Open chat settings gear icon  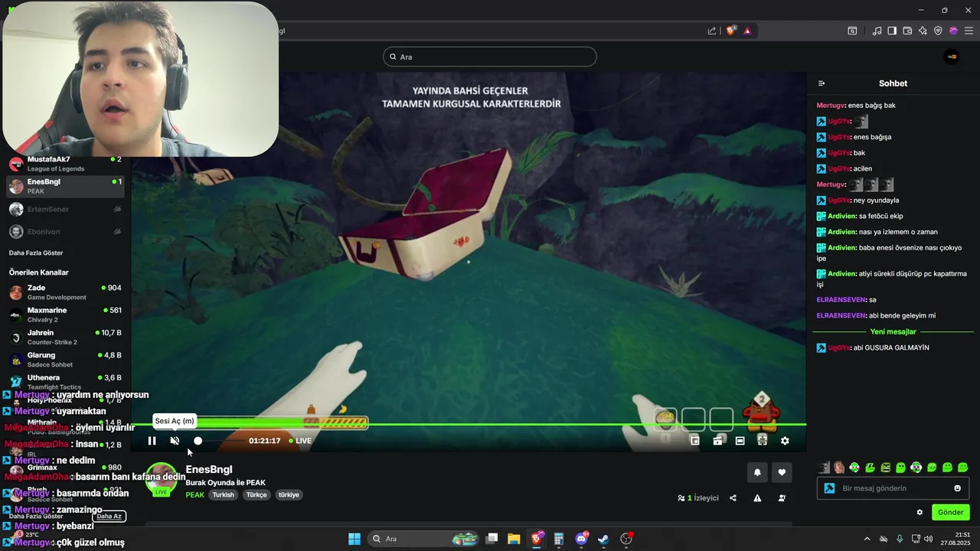920,512
